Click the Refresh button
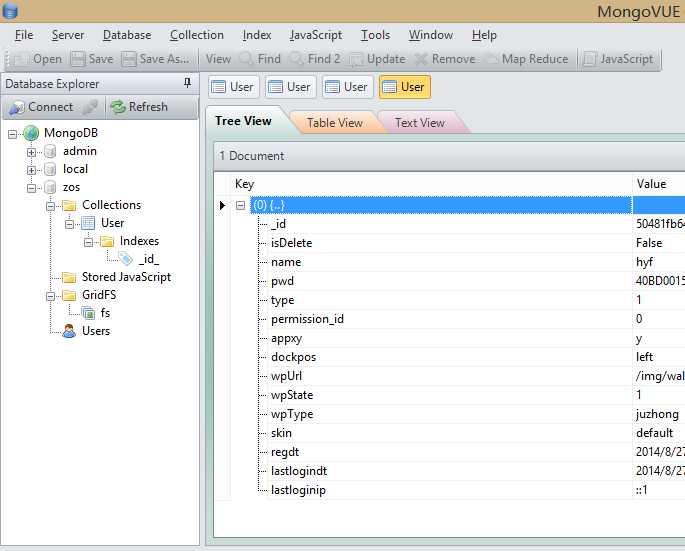 [140, 107]
